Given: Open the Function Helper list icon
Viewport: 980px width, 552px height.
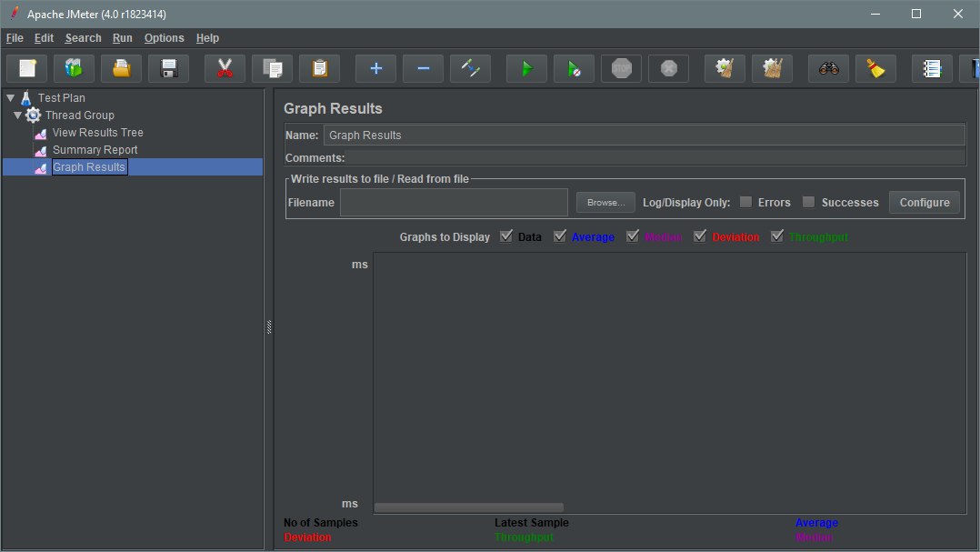Looking at the screenshot, I should pos(932,68).
